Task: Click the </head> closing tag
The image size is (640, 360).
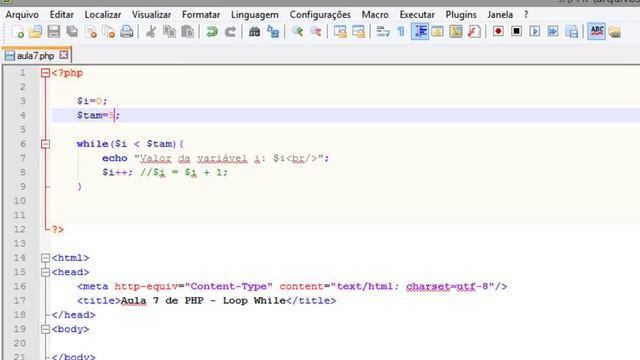Action: click(x=73, y=315)
